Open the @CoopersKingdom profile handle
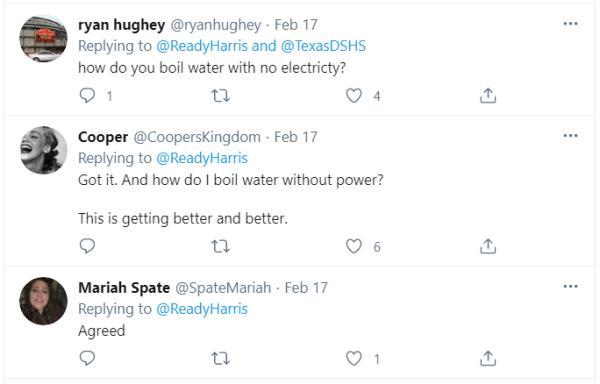Image resolution: width=600 pixels, height=384 pixels. (197, 137)
